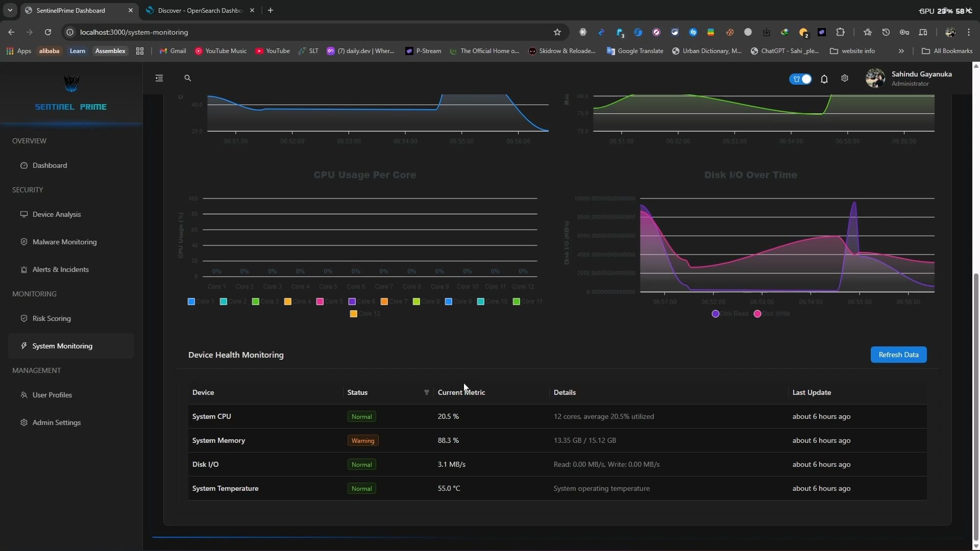The width and height of the screenshot is (980, 551).
Task: Click the address bar URL
Action: [134, 32]
